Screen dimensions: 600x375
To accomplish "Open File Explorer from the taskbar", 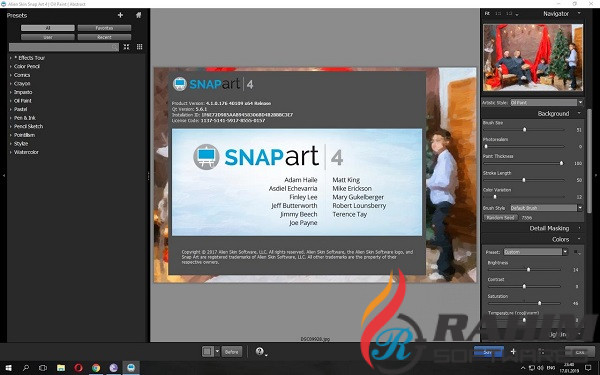I will pyautogui.click(x=61, y=368).
